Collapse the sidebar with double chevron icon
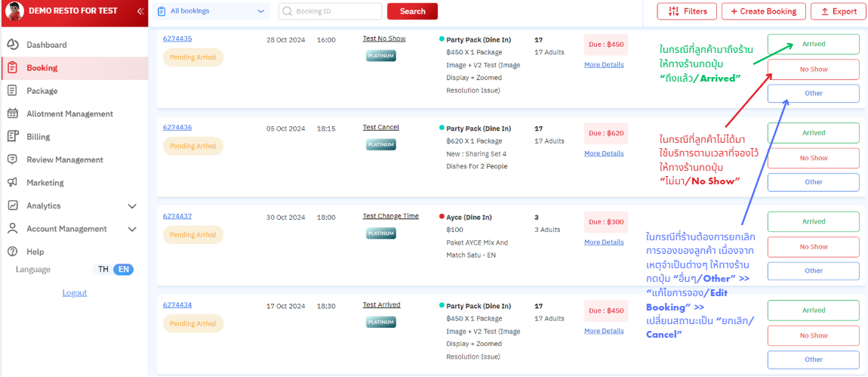The width and height of the screenshot is (868, 377). (140, 11)
